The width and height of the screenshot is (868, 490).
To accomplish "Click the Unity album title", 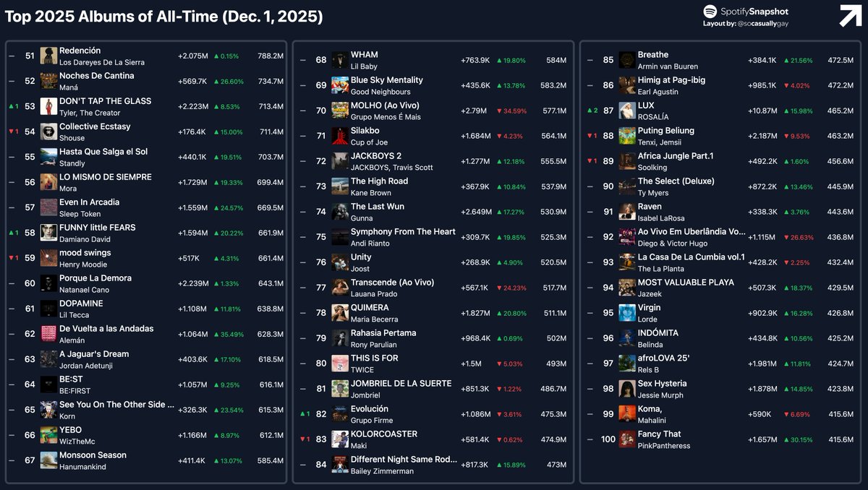I will tap(361, 257).
